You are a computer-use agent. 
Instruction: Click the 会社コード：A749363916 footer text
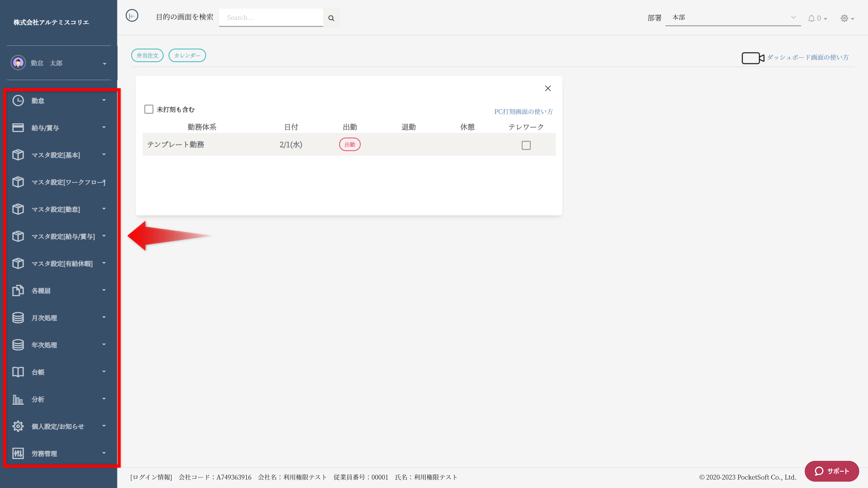click(215, 477)
